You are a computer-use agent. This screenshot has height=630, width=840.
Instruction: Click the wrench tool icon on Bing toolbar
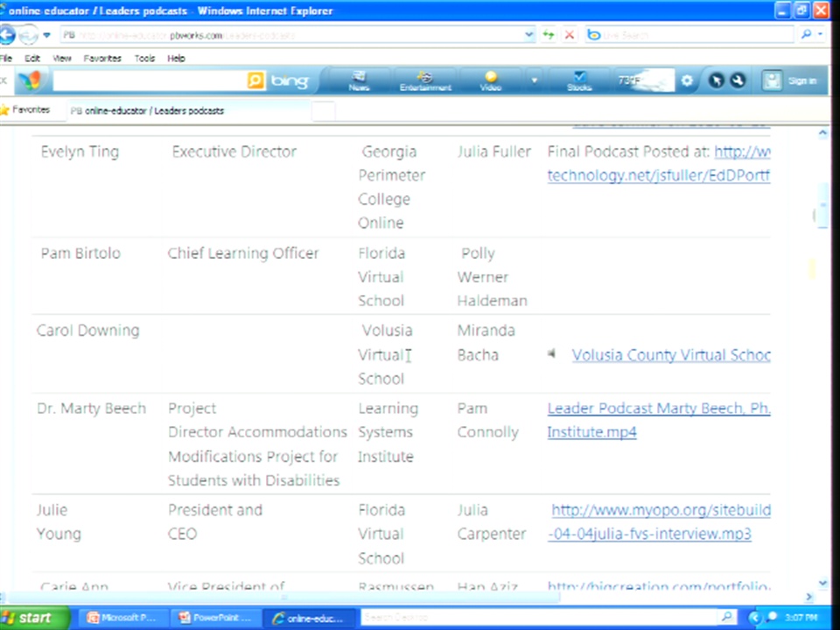(738, 80)
